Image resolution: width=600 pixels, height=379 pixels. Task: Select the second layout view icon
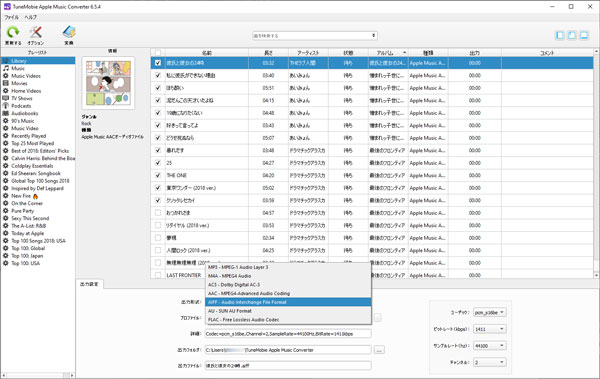pyautogui.click(x=572, y=36)
